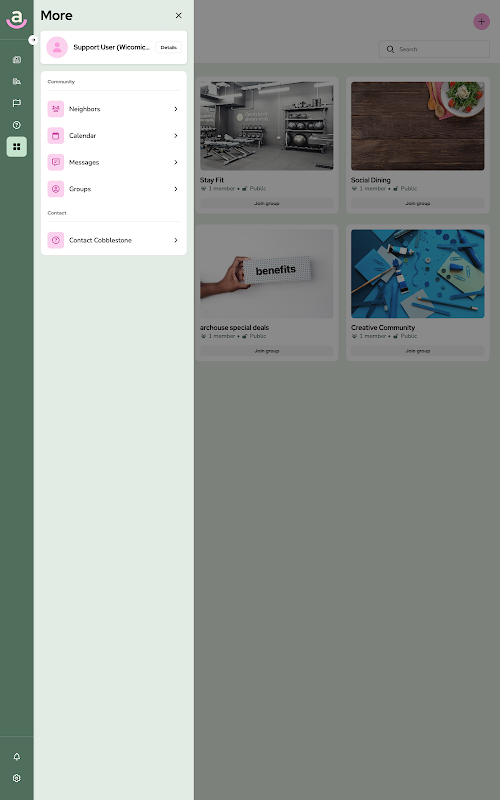The width and height of the screenshot is (500, 800).
Task: Open the Creative Community group thumbnail
Action: point(417,274)
